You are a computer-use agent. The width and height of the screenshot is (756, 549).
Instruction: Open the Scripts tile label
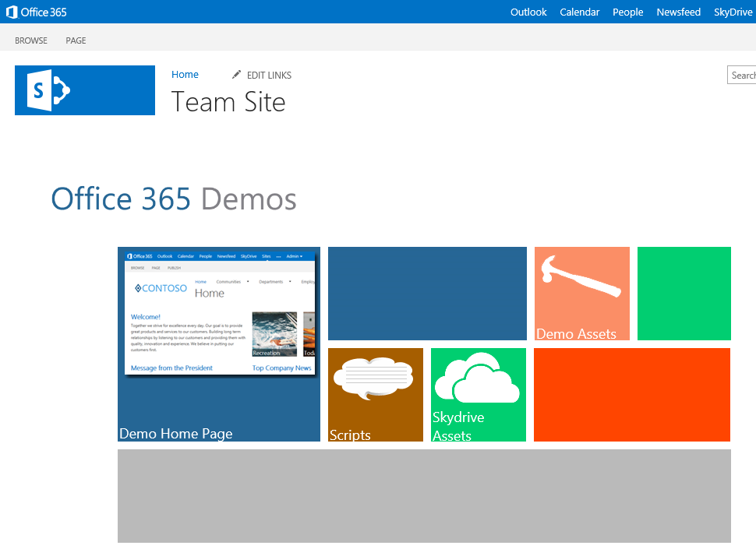(350, 435)
